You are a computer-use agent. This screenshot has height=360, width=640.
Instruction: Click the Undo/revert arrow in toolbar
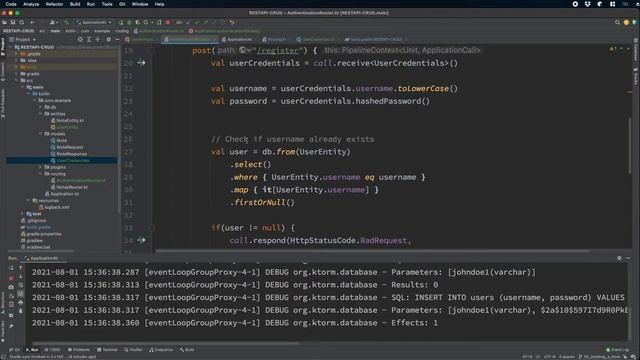(x=232, y=22)
